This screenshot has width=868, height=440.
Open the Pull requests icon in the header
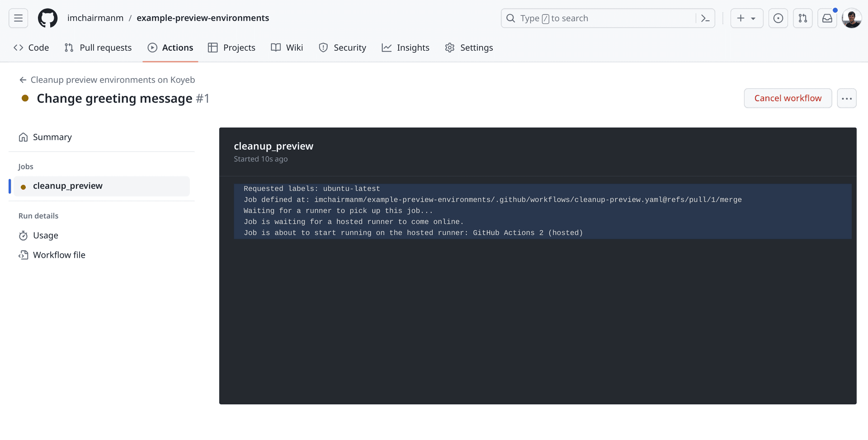pyautogui.click(x=802, y=18)
